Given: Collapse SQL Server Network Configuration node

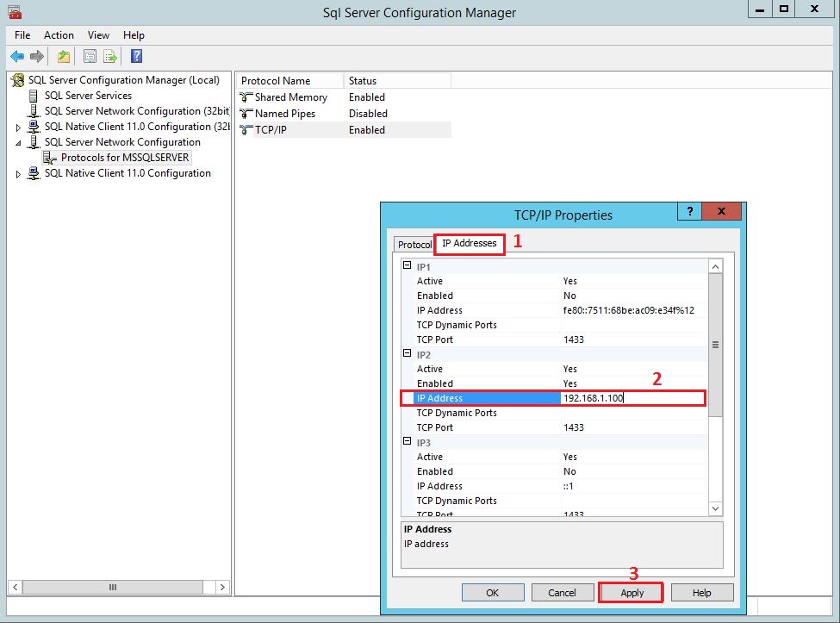Looking at the screenshot, I should (18, 143).
